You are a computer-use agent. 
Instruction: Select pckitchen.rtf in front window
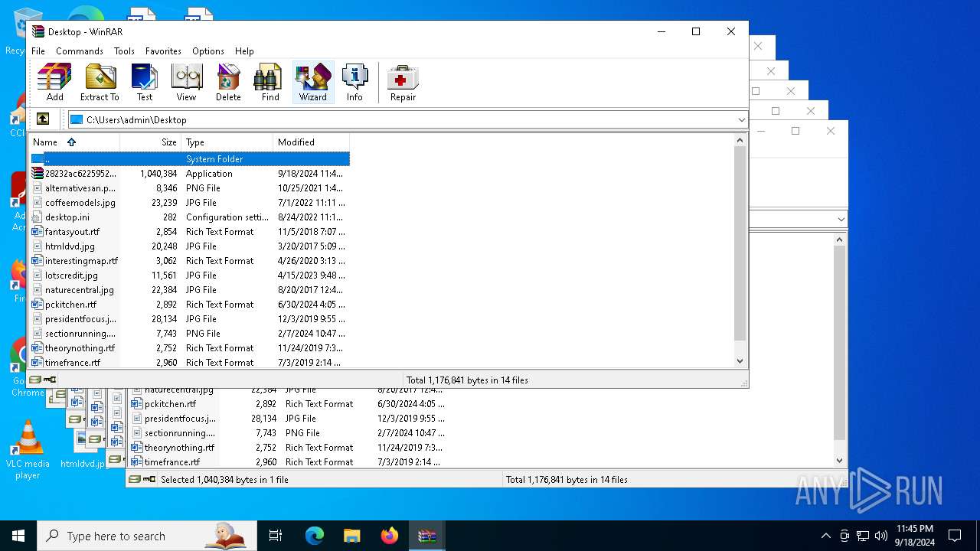pyautogui.click(x=189, y=305)
